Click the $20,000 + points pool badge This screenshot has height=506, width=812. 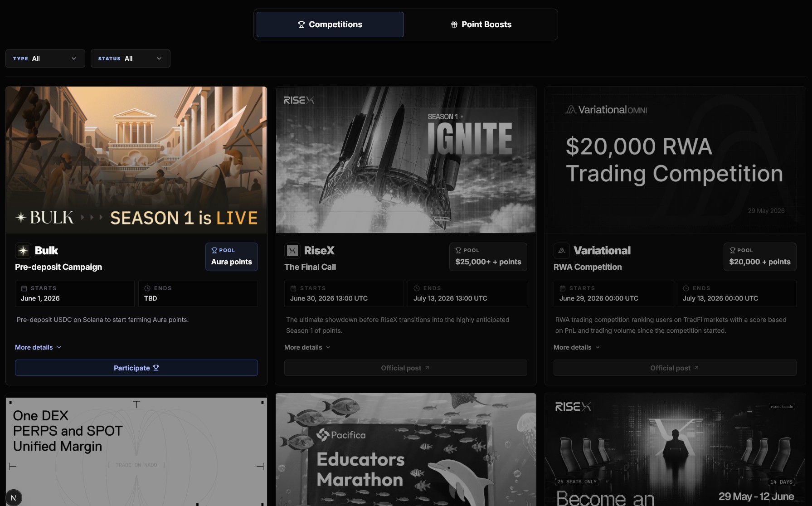click(x=760, y=257)
